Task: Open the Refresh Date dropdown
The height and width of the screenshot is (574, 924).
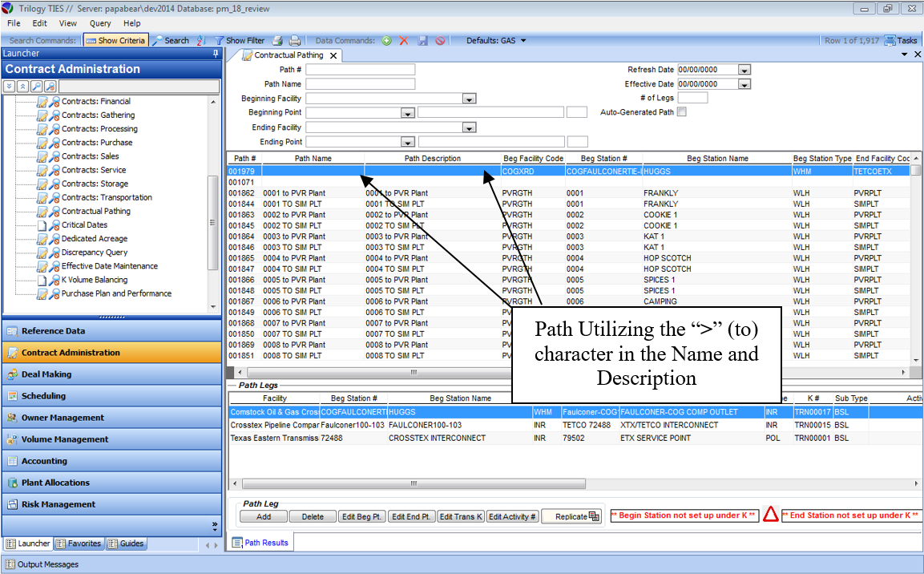Action: click(744, 70)
